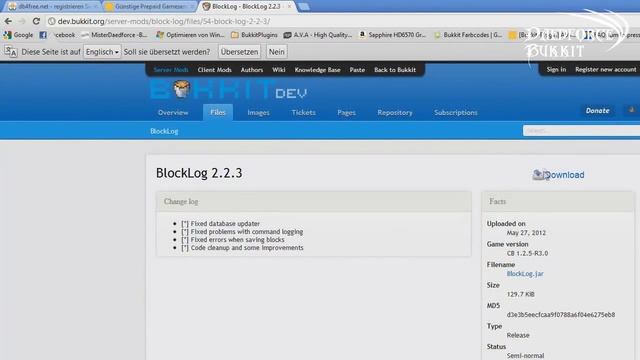
Task: Click the Bukkit Dev logo
Action: (x=229, y=89)
